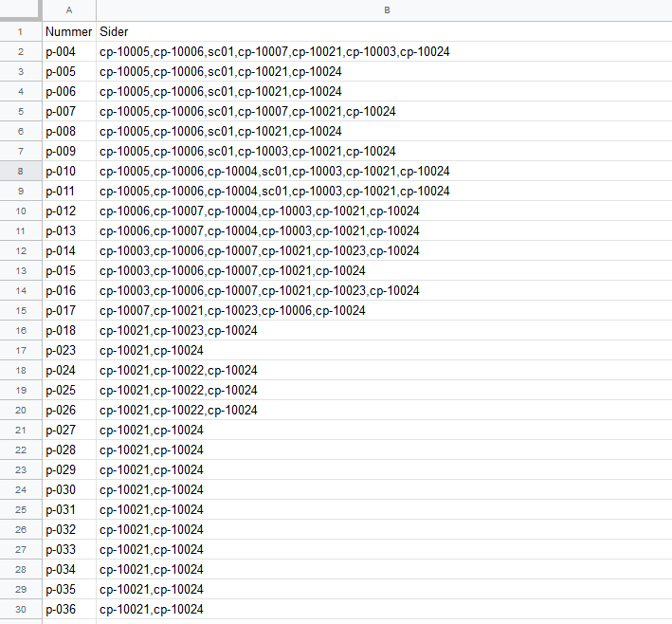Viewport: 672px width, 624px height.
Task: Select row 15 header
Action: point(21,310)
